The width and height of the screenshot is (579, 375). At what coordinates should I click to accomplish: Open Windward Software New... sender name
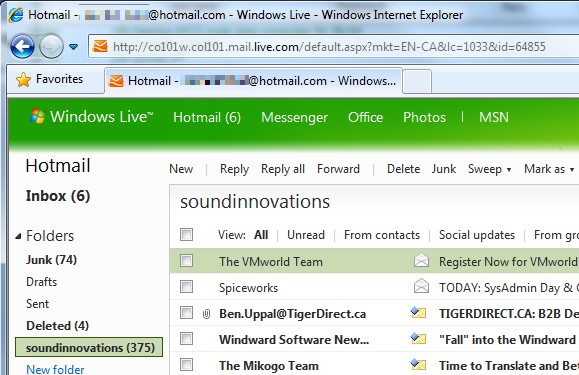[294, 340]
